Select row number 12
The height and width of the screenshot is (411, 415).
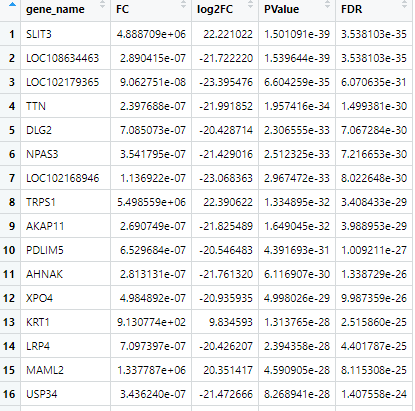10,298
